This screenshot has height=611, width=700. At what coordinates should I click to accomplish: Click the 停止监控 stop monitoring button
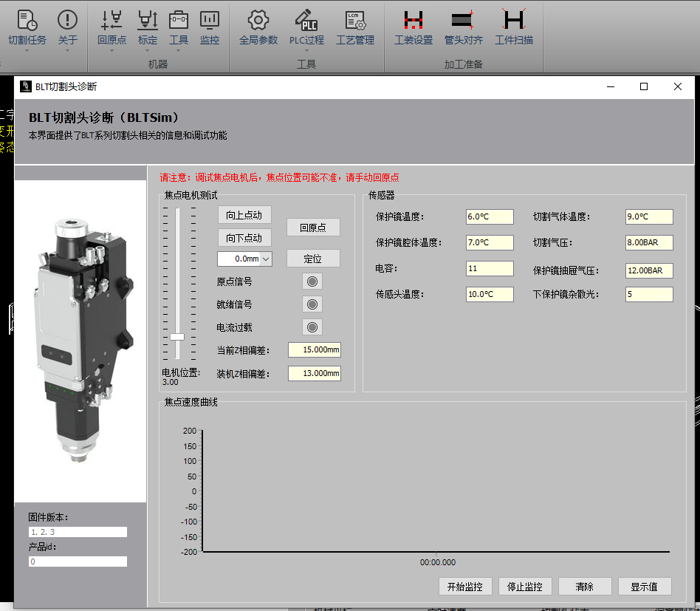(525, 587)
